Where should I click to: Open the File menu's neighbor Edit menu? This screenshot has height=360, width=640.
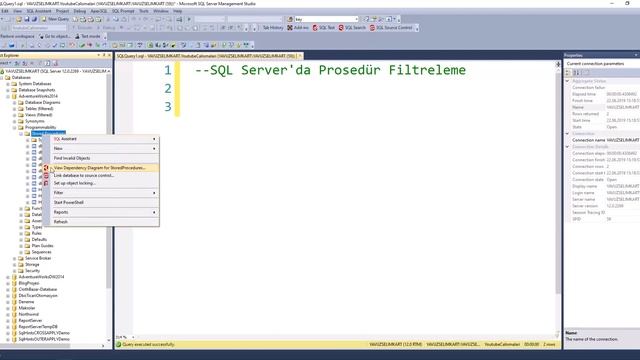(5, 11)
